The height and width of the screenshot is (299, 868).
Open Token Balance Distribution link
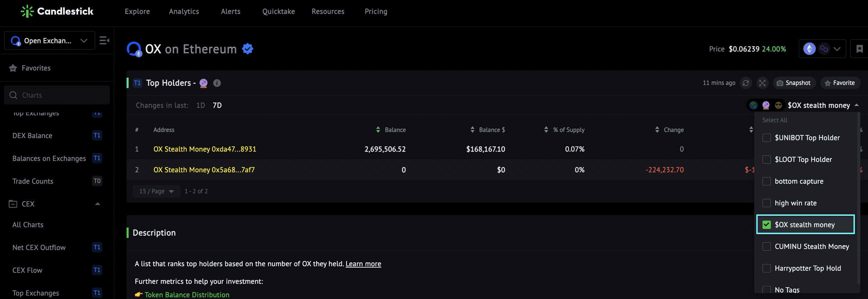(x=187, y=295)
